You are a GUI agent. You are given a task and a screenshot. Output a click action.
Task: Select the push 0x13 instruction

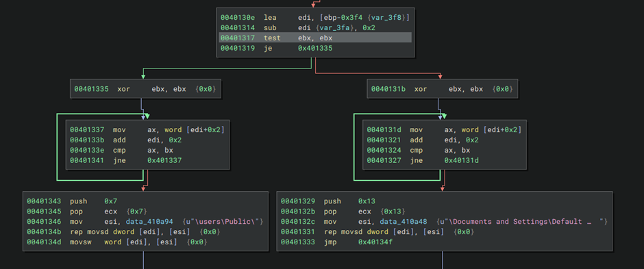click(x=328, y=201)
